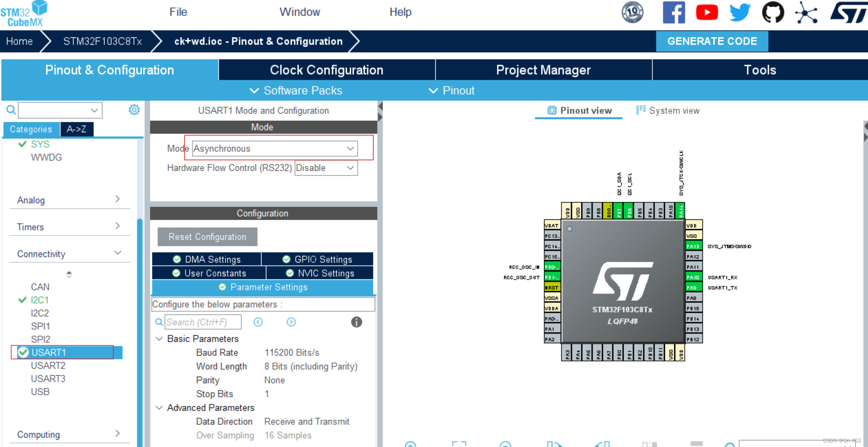Open the GPIO Settings tab

click(318, 259)
